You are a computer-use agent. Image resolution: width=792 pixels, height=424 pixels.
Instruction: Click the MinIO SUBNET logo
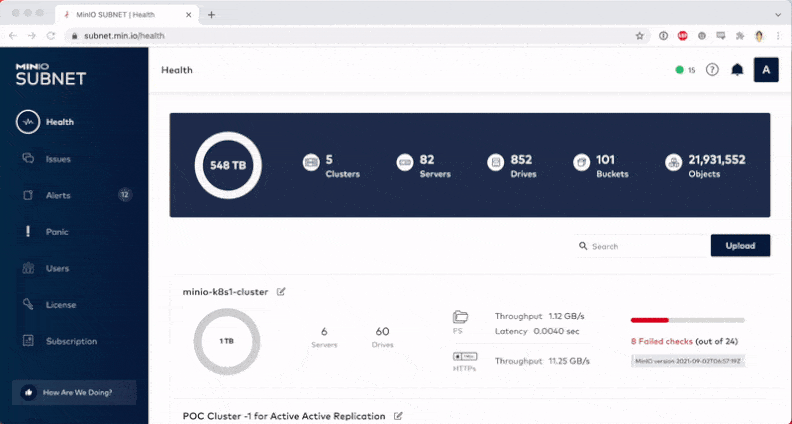pyautogui.click(x=51, y=75)
